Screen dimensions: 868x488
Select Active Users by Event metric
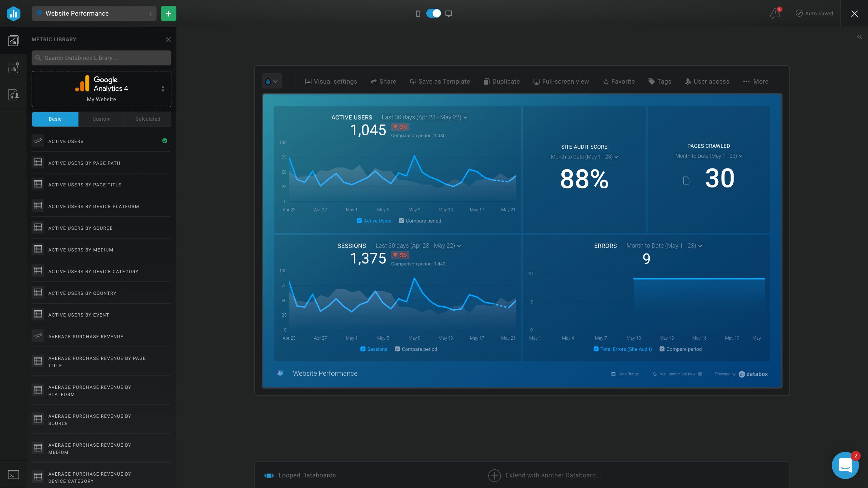pos(101,314)
